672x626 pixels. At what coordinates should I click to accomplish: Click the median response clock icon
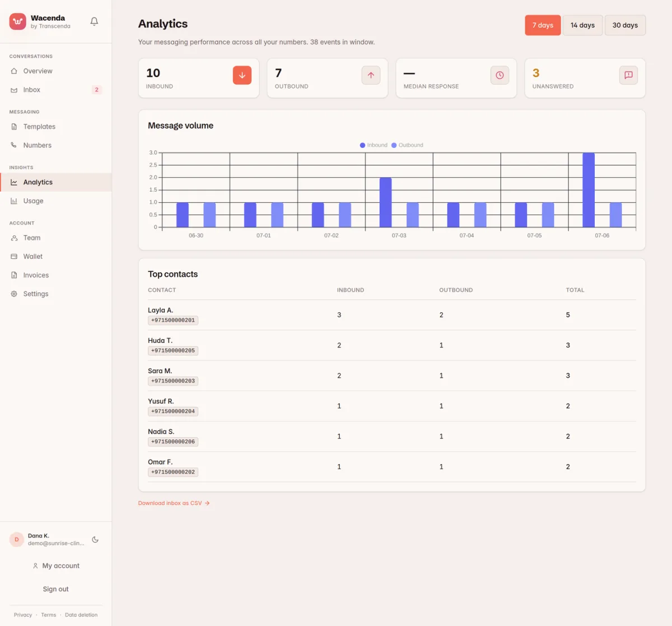tap(500, 75)
